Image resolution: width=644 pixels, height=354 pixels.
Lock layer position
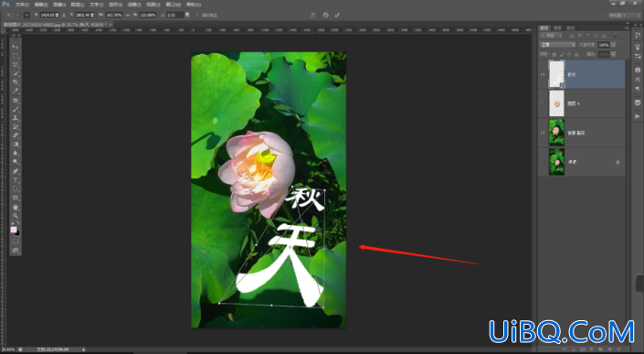pos(569,54)
